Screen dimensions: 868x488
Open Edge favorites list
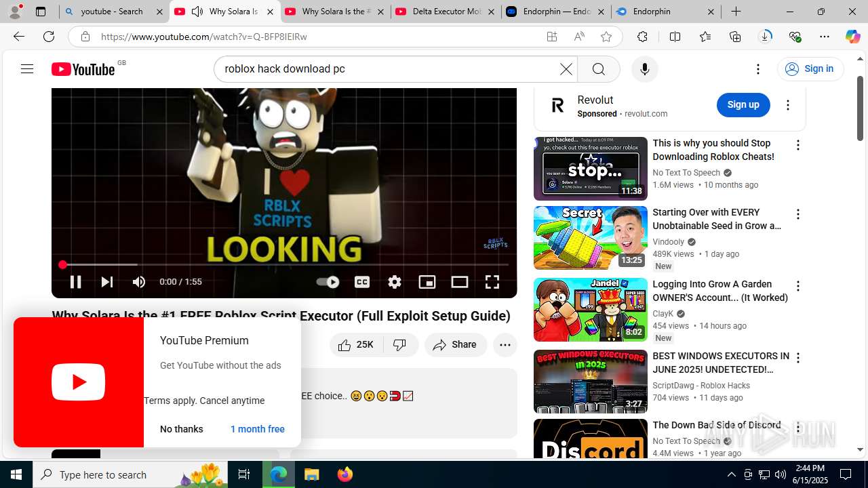coord(705,37)
